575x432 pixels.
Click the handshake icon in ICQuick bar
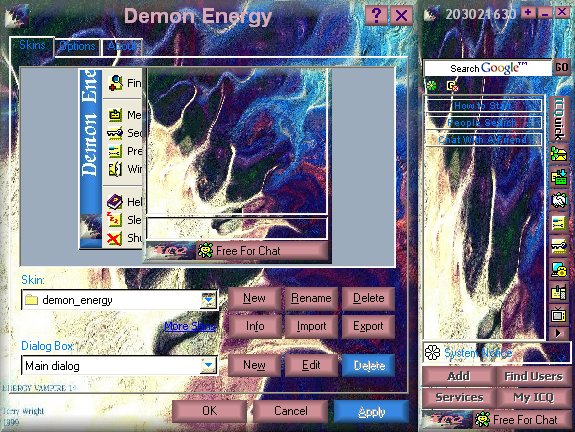click(558, 200)
